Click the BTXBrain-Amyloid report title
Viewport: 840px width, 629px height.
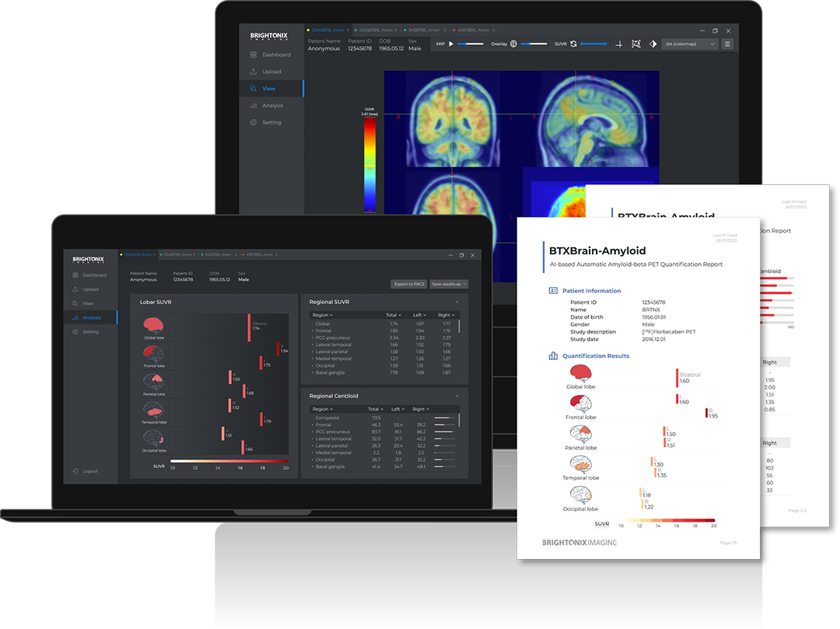tap(597, 250)
